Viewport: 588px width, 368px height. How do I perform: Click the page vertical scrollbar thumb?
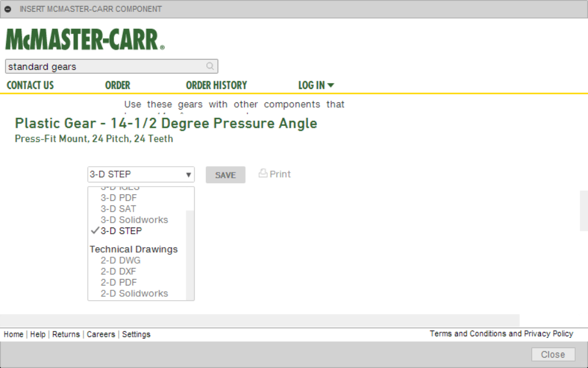[x=584, y=211]
